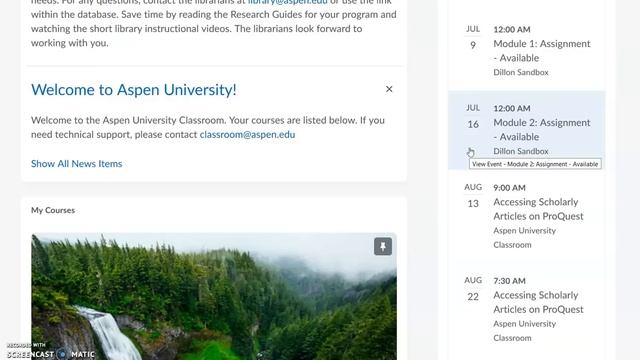Open the Welcome to Aspen University! heading
Image resolution: width=640 pixels, height=360 pixels.
coord(134,90)
